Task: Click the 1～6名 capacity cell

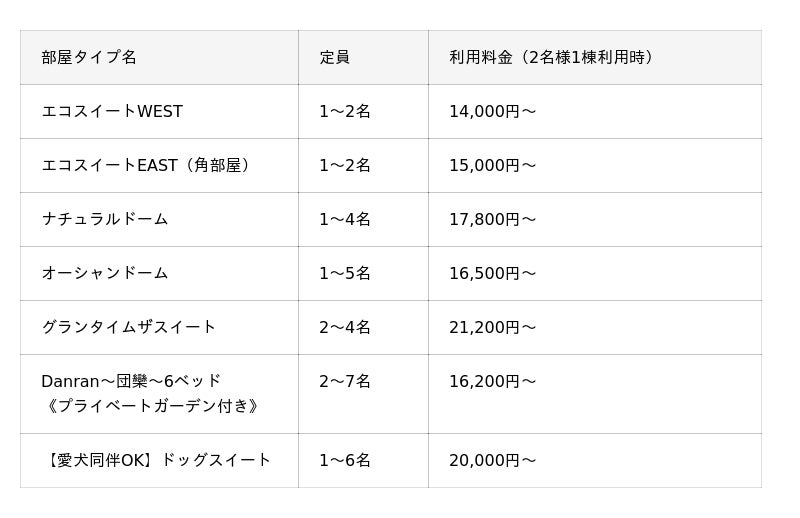Action: (x=345, y=460)
